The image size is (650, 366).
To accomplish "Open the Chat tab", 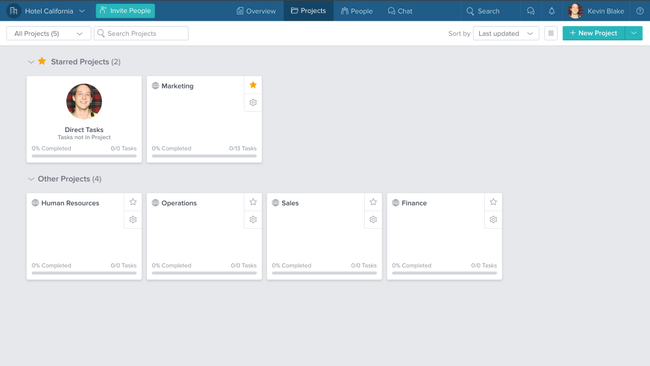I will pyautogui.click(x=400, y=11).
